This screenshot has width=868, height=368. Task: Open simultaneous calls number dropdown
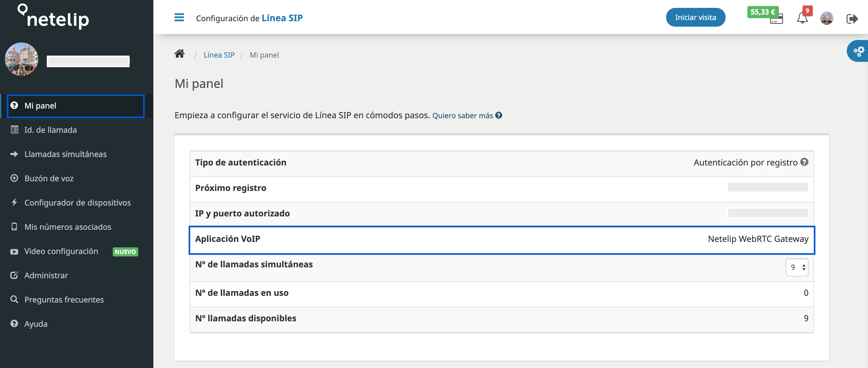[x=796, y=267]
